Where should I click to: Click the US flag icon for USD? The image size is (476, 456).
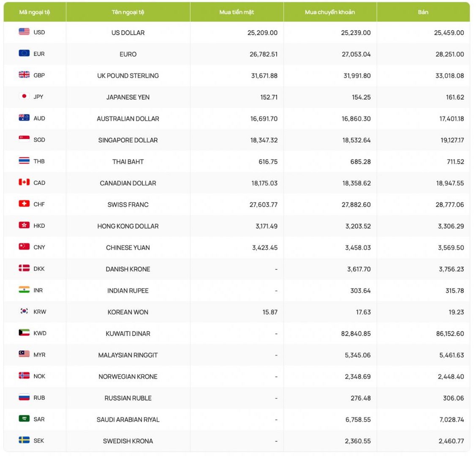click(x=24, y=32)
